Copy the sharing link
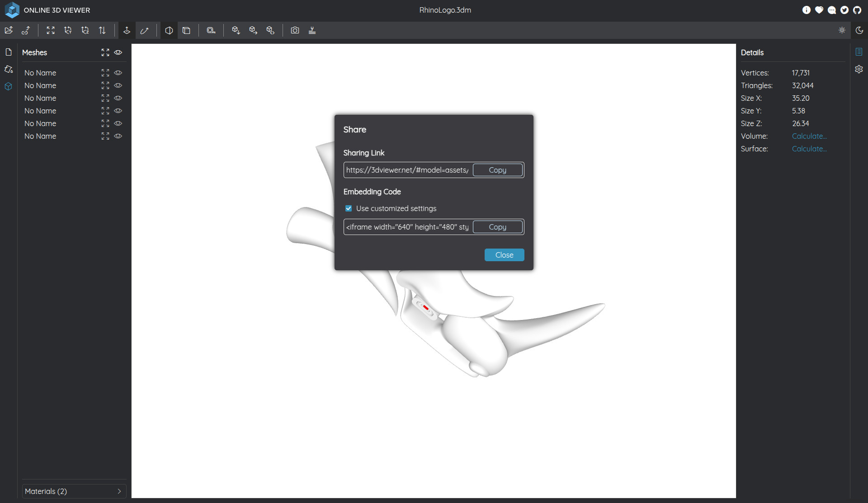The height and width of the screenshot is (503, 868). (x=497, y=170)
